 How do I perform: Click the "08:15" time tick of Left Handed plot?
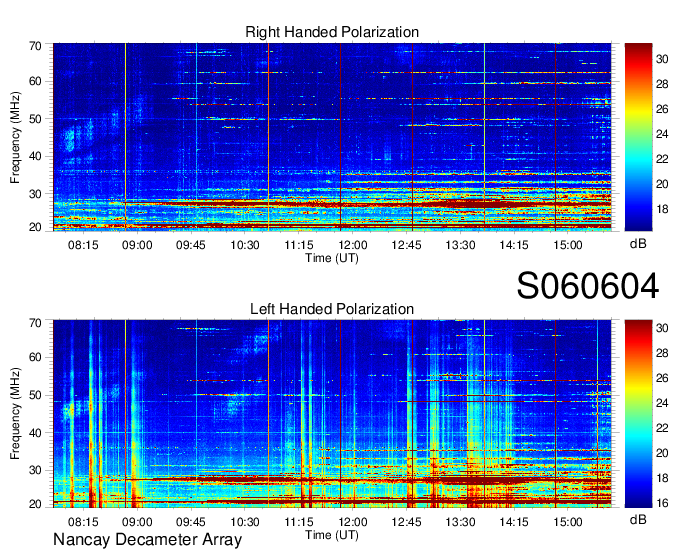click(83, 522)
